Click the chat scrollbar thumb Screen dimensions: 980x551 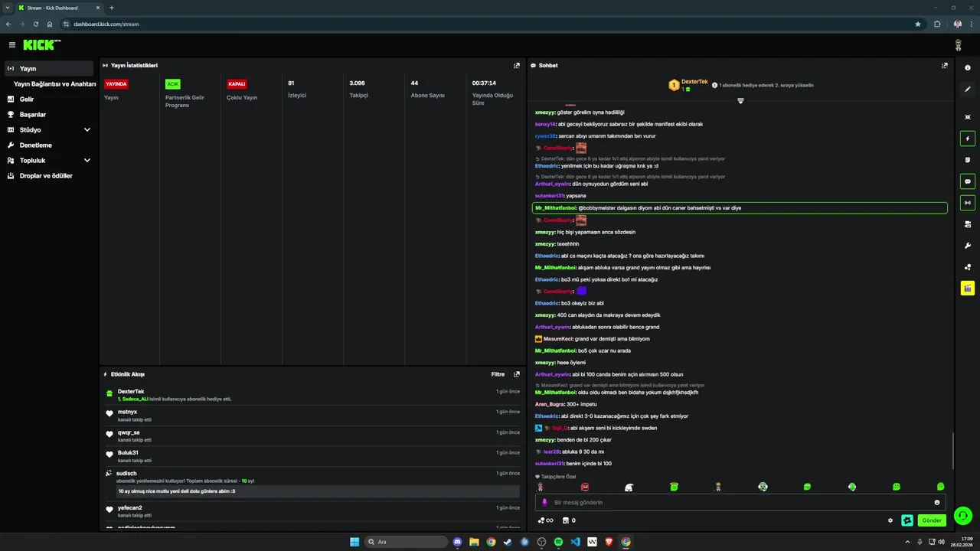[x=952, y=451]
